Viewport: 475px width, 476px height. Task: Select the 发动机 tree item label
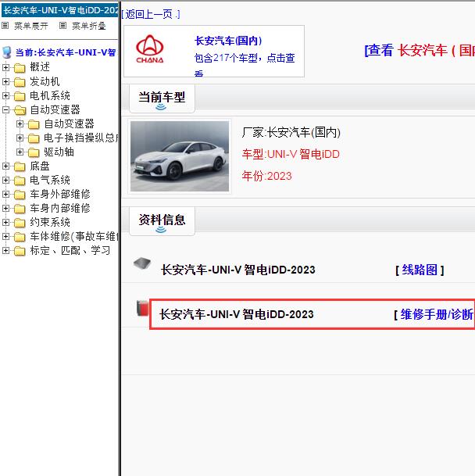[45, 81]
